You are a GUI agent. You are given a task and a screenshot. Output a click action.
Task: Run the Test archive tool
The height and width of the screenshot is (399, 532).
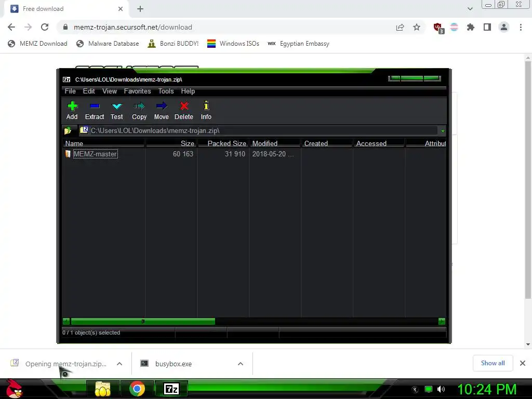(117, 111)
